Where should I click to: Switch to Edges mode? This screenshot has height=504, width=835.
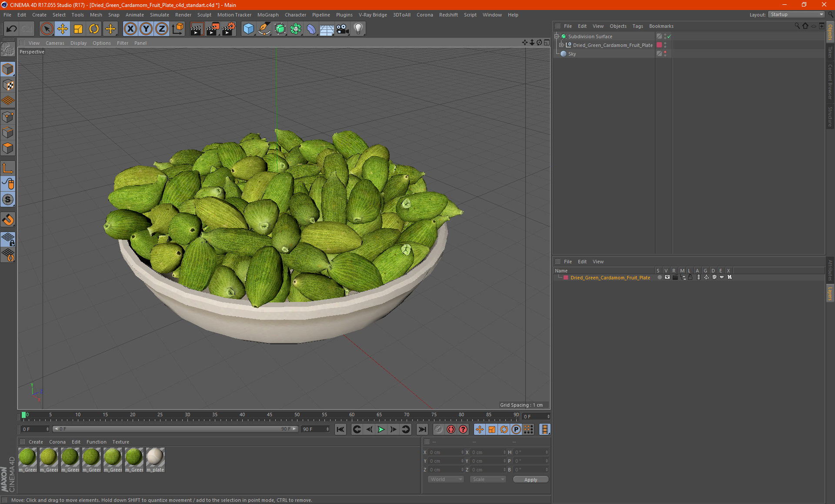(x=8, y=133)
